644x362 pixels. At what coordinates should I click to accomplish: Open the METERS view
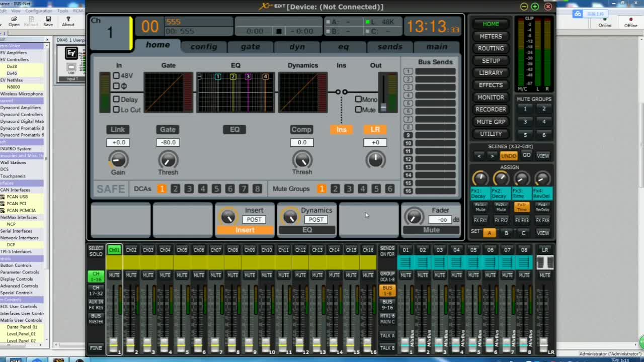pyautogui.click(x=491, y=36)
